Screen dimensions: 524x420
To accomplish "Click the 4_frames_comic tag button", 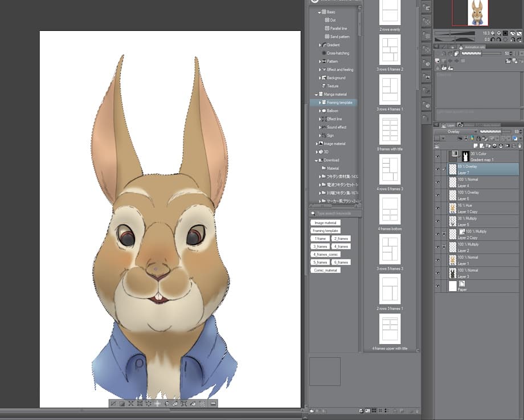I will click(325, 254).
